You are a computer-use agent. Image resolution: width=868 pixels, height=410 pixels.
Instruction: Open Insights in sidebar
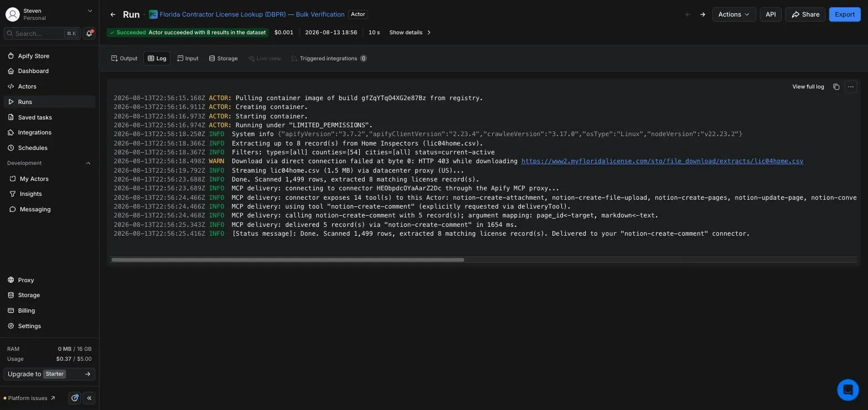click(x=49, y=194)
